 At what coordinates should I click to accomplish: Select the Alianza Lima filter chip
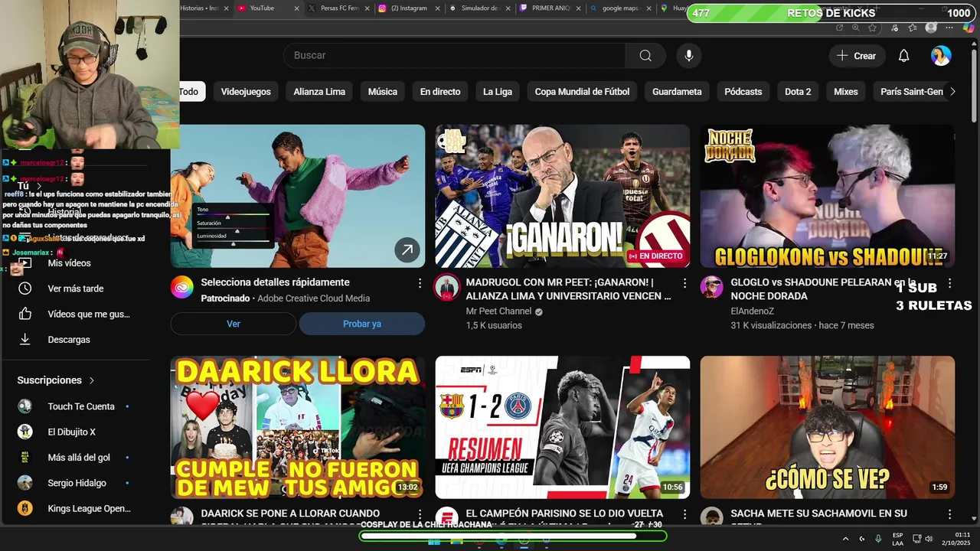tap(319, 92)
